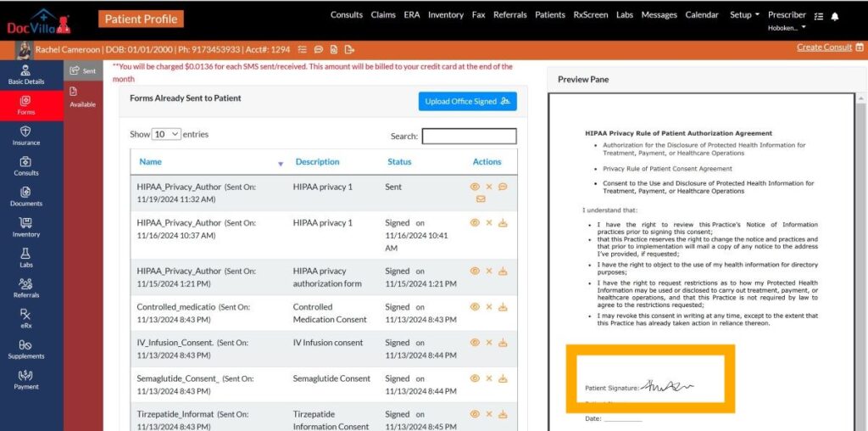Click the checklist icon after Acct# 1294
Image resolution: width=868 pixels, height=431 pixels.
pos(303,49)
